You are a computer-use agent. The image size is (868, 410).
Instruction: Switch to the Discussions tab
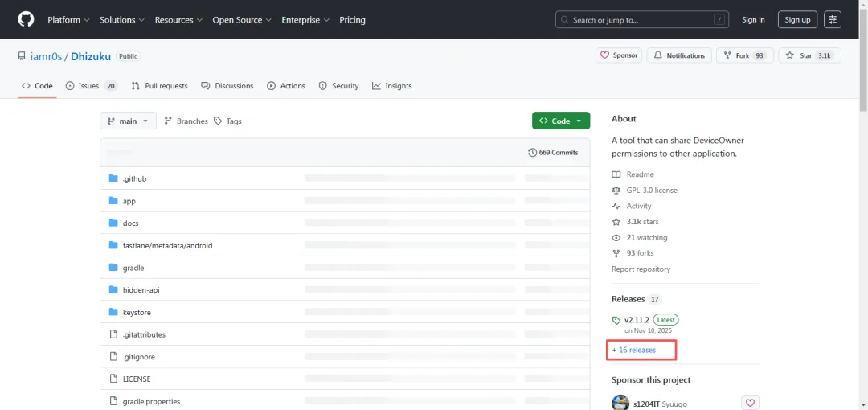point(227,86)
